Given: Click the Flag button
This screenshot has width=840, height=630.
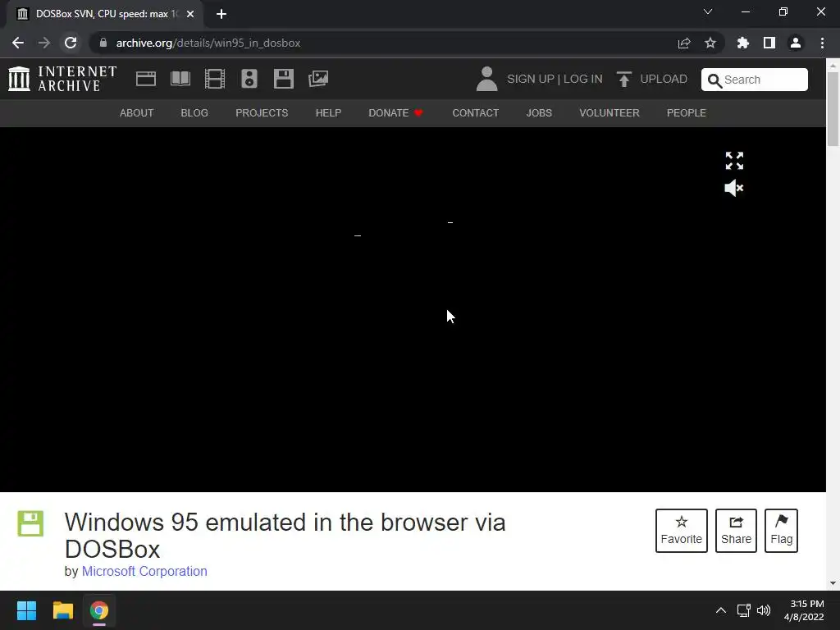Looking at the screenshot, I should [781, 531].
